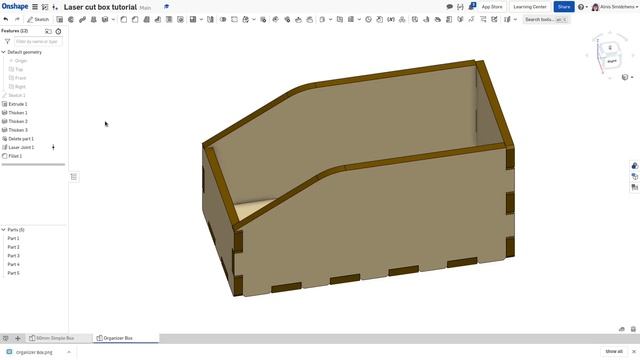Viewport: 640px width, 360px height.
Task: Collapse the Default geometry group
Action: coord(4,52)
